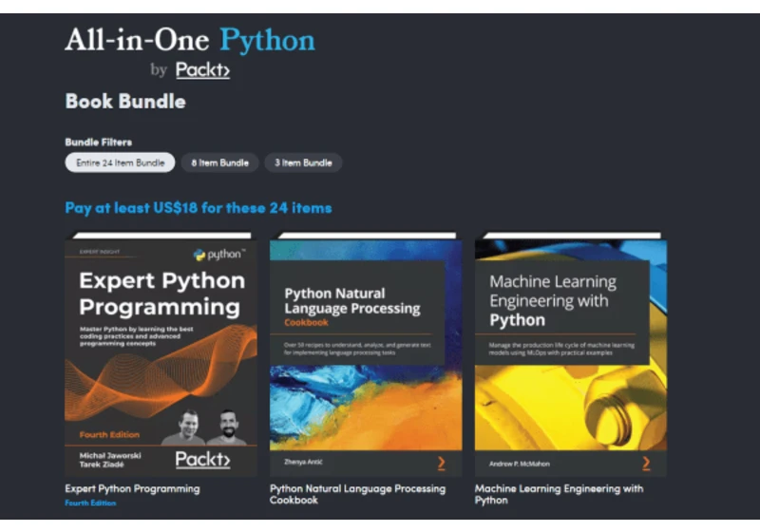Click the Packt logo on Expert Python cover
This screenshot has height=532, width=760.
point(202,459)
